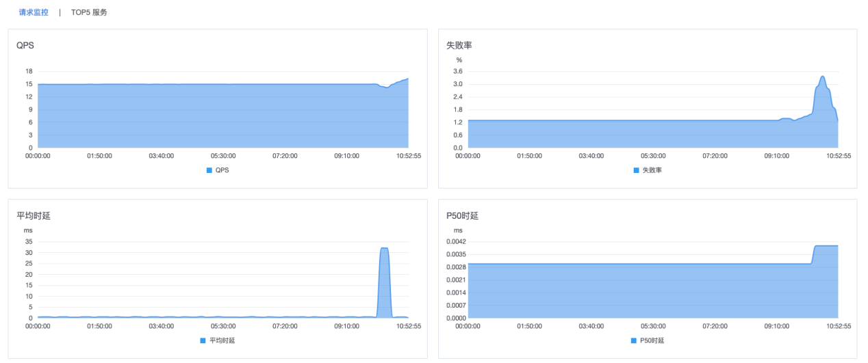Click the highest point of 失败率 curve

click(x=822, y=77)
